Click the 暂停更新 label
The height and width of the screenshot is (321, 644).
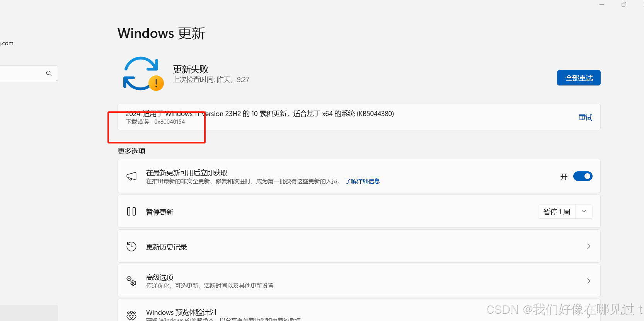tap(160, 212)
